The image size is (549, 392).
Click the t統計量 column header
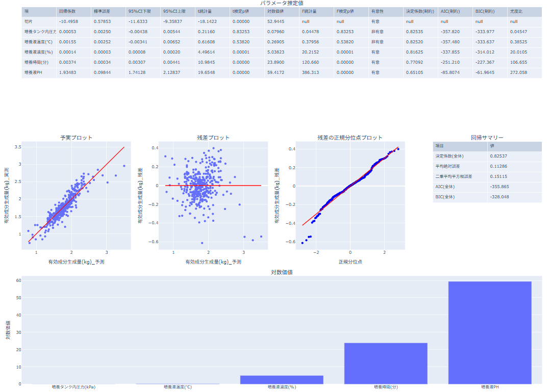pos(205,11)
